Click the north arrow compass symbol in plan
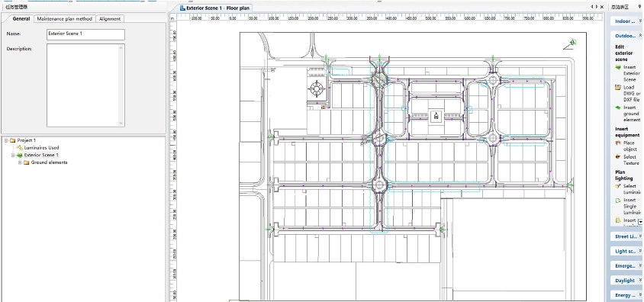This screenshot has width=644, height=302. [570, 43]
